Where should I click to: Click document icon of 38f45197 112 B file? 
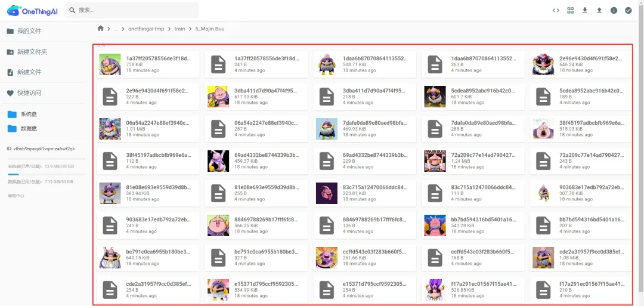(110, 161)
